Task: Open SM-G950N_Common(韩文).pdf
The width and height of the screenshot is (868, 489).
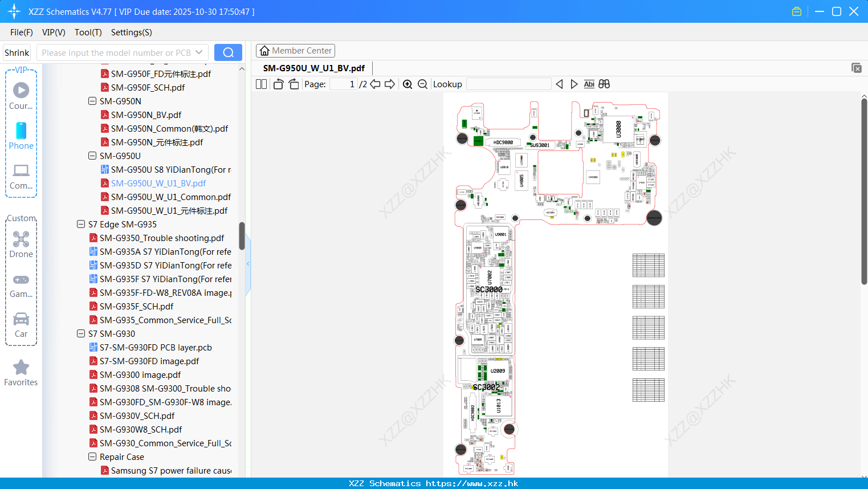Action: tap(169, 128)
